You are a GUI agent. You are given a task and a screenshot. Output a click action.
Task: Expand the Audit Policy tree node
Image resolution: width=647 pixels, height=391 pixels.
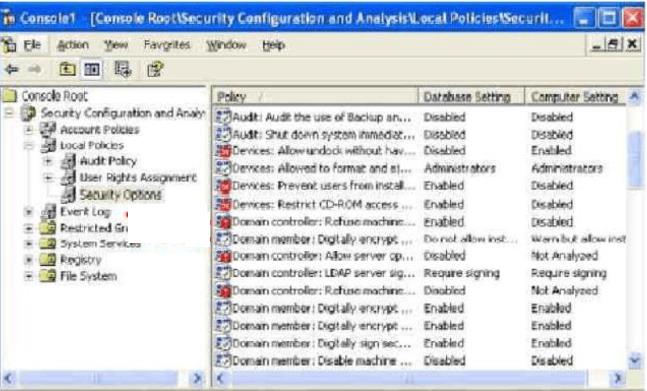[x=48, y=161]
